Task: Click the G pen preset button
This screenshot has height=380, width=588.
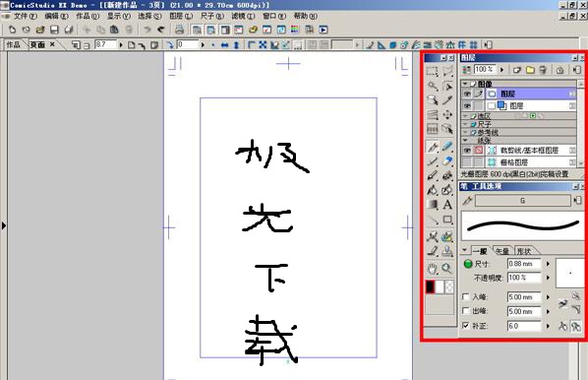Action: pos(523,201)
